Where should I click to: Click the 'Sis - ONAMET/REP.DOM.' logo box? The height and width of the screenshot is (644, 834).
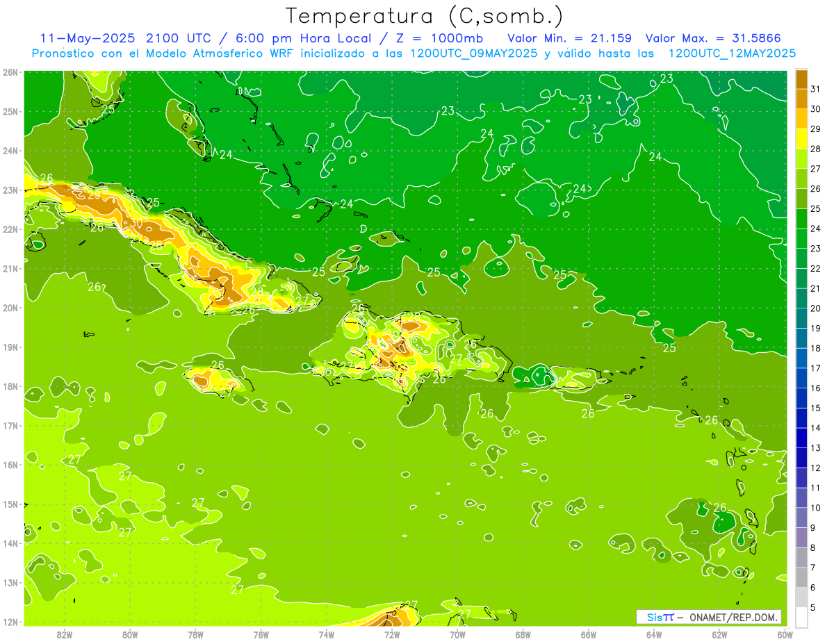[708, 617]
